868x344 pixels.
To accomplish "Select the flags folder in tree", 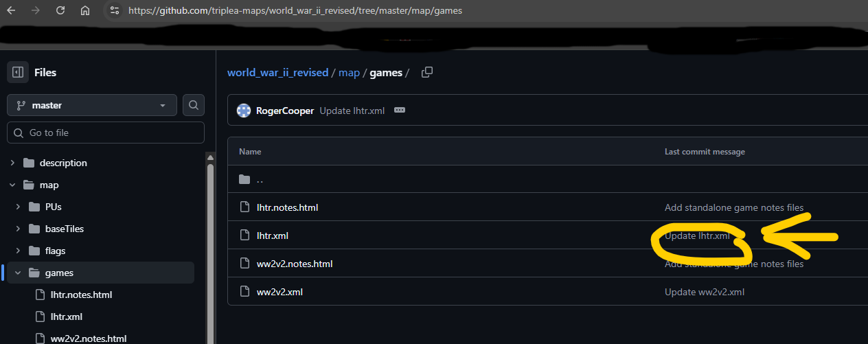I will pos(55,251).
